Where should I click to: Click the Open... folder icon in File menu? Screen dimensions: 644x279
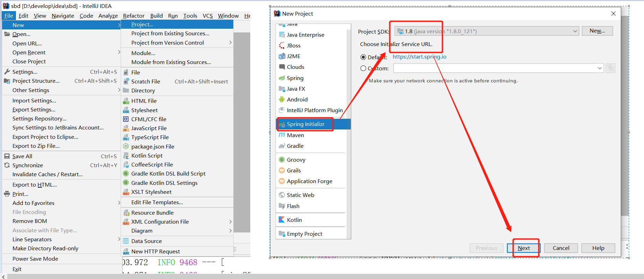tap(7, 34)
